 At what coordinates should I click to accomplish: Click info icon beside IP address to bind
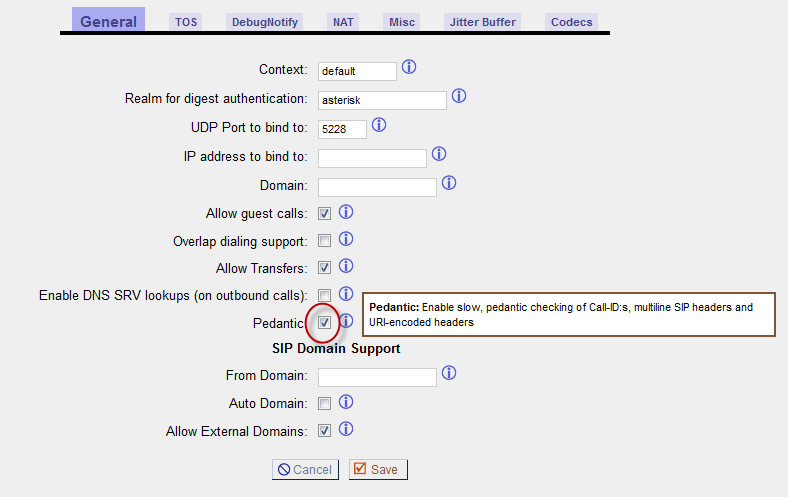pos(439,154)
